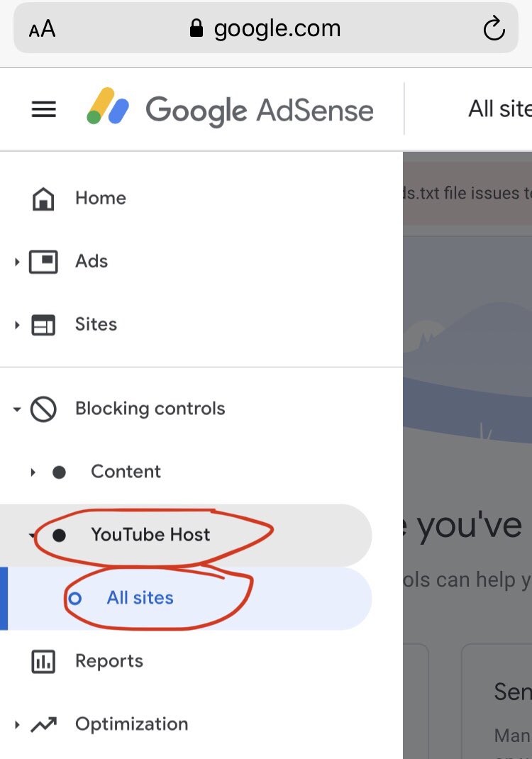532x759 pixels.
Task: Click the bullet dot beside Content
Action: (59, 472)
